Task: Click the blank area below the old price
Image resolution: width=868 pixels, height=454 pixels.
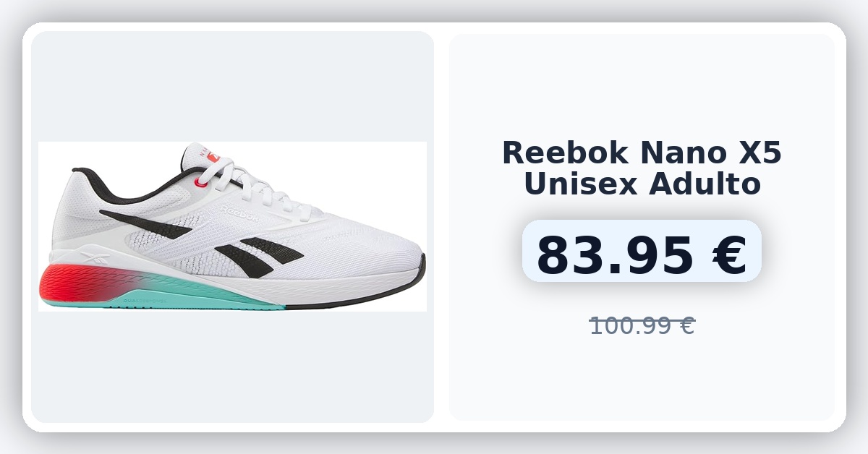Action: coord(642,380)
